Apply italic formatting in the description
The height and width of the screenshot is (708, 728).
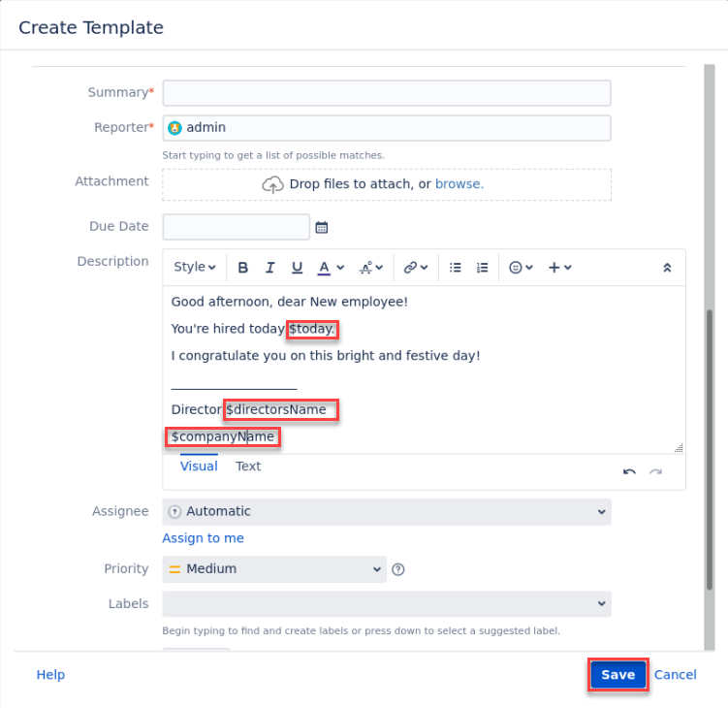coord(270,268)
